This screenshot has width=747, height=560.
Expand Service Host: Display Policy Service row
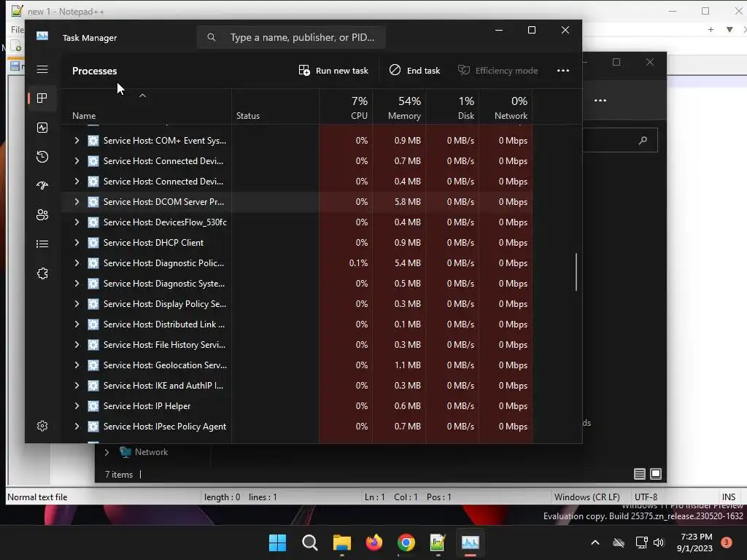click(76, 304)
